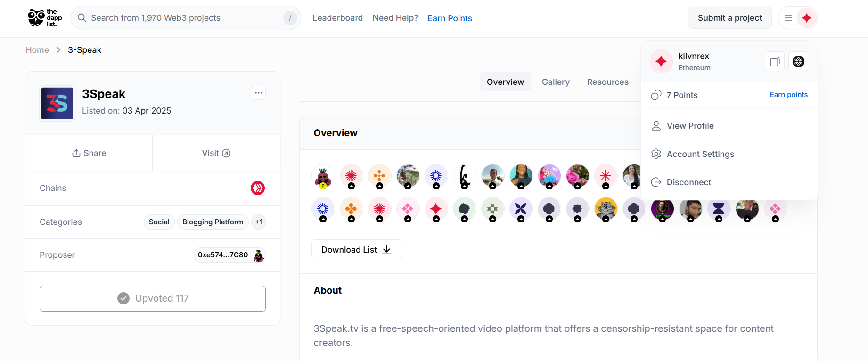
Task: Click the 3-Speak breadcrumb text
Action: click(84, 50)
